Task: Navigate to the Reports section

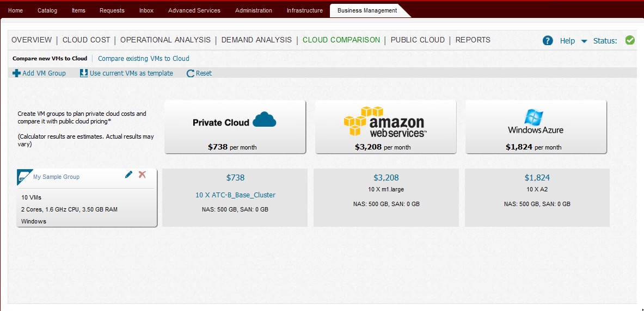Action: point(473,40)
